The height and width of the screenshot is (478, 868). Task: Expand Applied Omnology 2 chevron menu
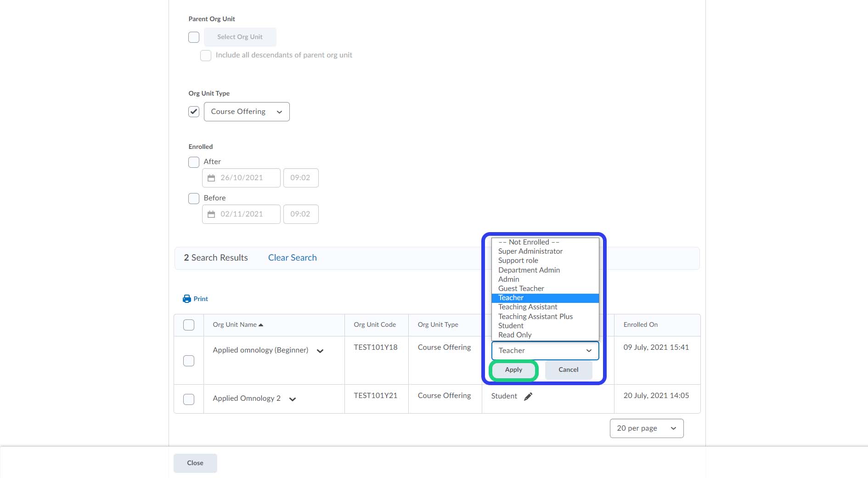[x=293, y=399]
